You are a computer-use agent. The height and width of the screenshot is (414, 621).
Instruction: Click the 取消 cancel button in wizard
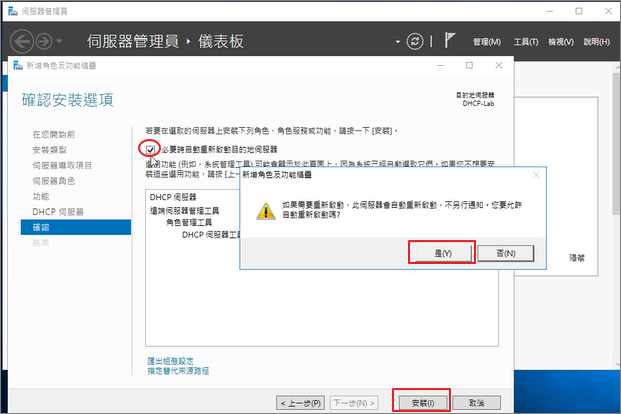476,403
